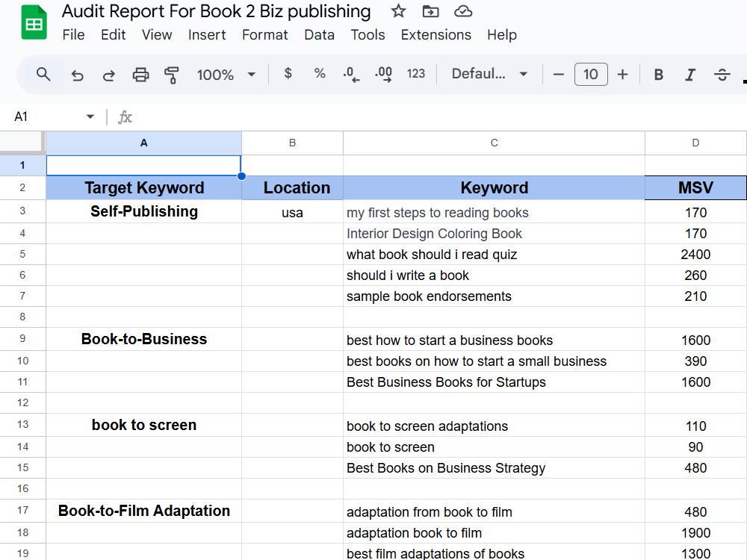Toggle bold formatting

[658, 74]
